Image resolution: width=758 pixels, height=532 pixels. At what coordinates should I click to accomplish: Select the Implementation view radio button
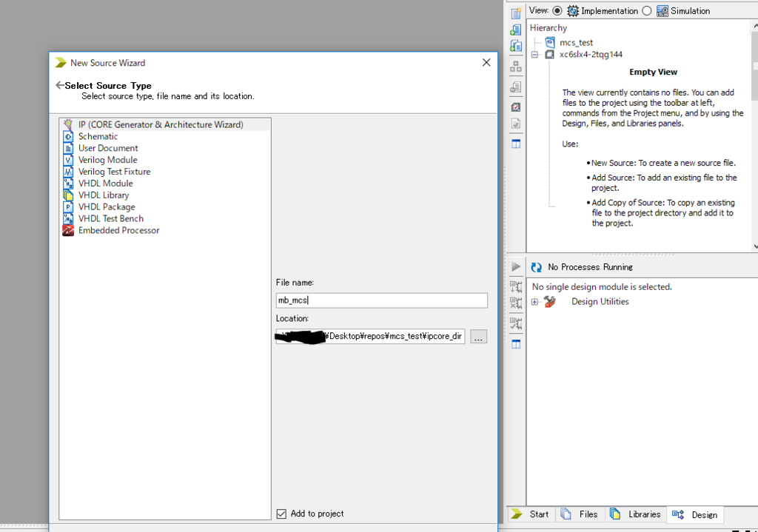click(557, 10)
